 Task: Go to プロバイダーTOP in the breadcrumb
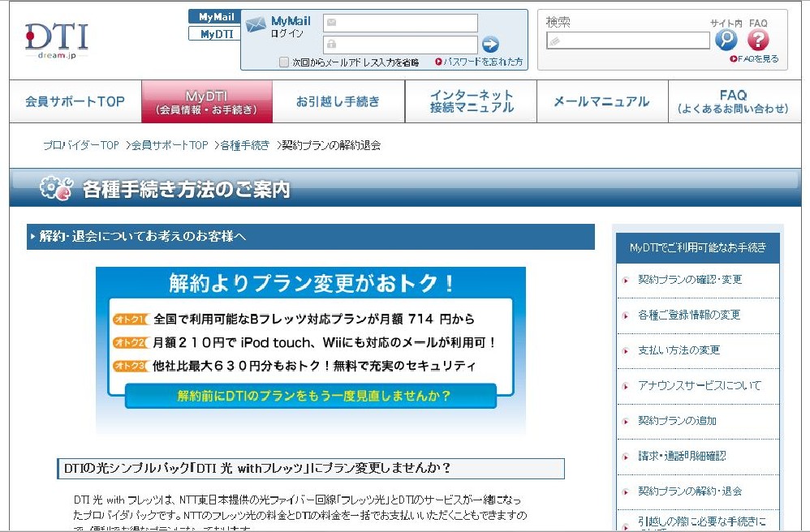pos(80,145)
